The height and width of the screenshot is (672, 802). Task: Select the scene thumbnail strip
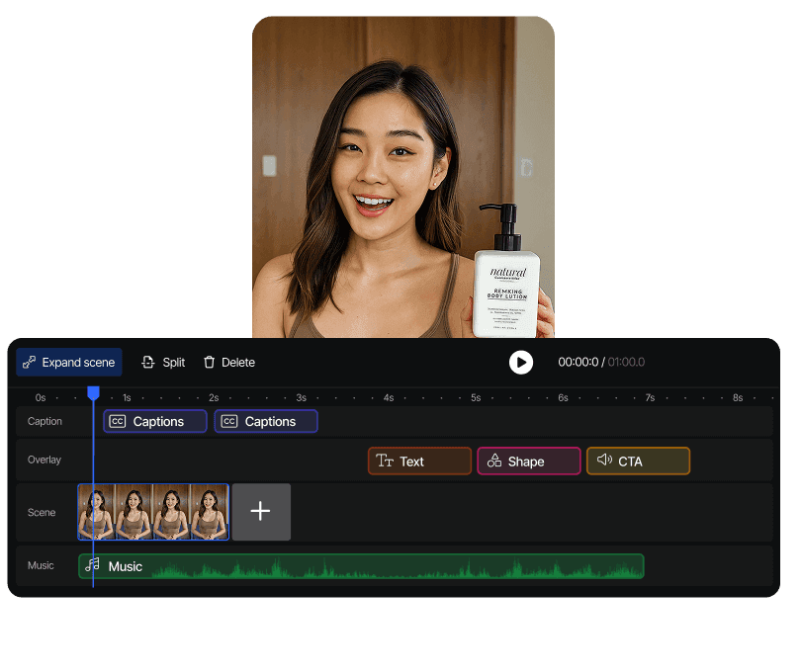coord(153,511)
